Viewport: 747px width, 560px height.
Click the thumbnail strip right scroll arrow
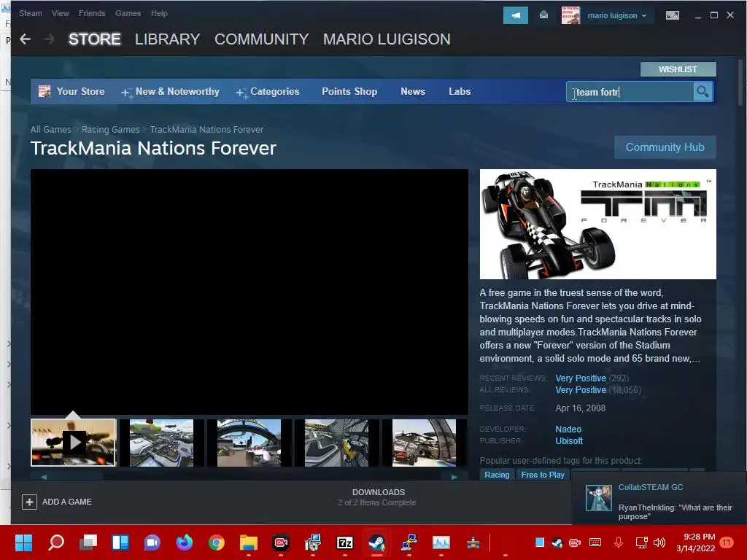tap(454, 477)
